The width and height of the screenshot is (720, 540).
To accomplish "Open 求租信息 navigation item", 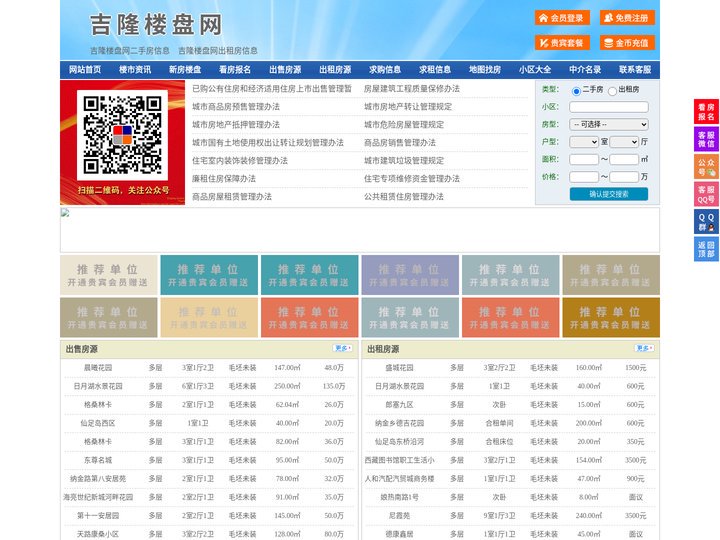I will [x=435, y=70].
